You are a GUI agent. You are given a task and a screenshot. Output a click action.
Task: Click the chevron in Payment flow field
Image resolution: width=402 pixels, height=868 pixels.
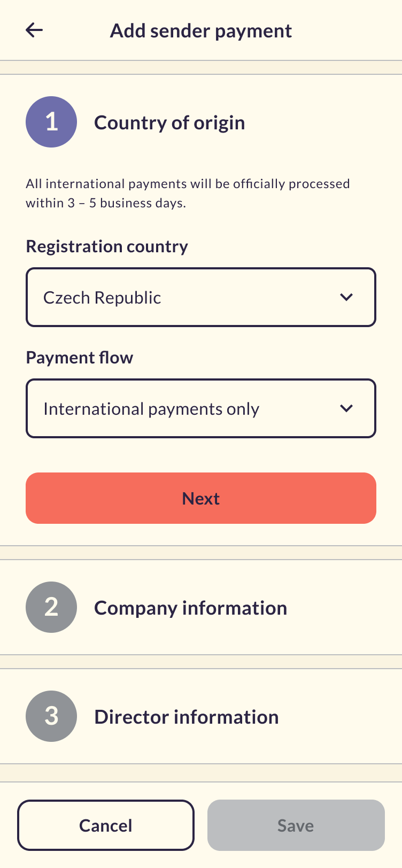(x=346, y=408)
